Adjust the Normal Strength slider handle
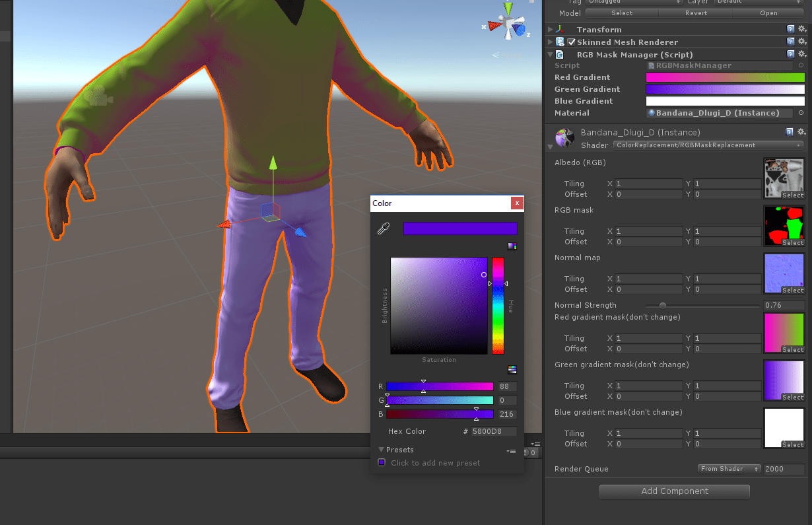Image resolution: width=812 pixels, height=525 pixels. pos(663,305)
